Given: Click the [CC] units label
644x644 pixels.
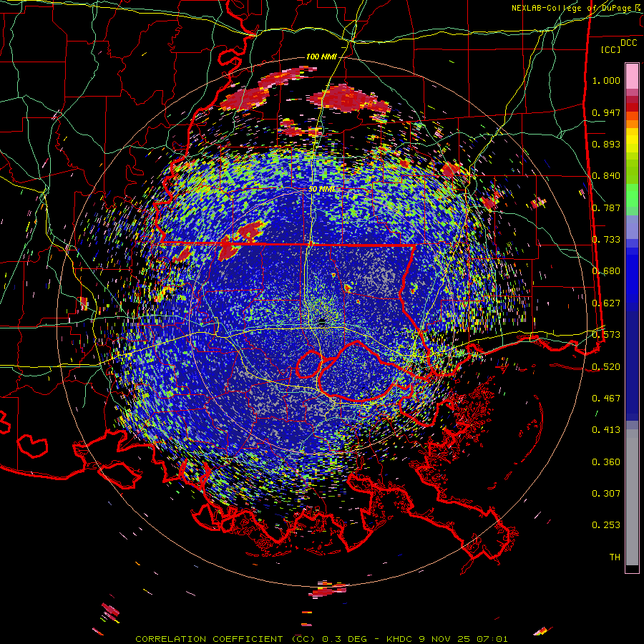Looking at the screenshot, I should (x=610, y=49).
